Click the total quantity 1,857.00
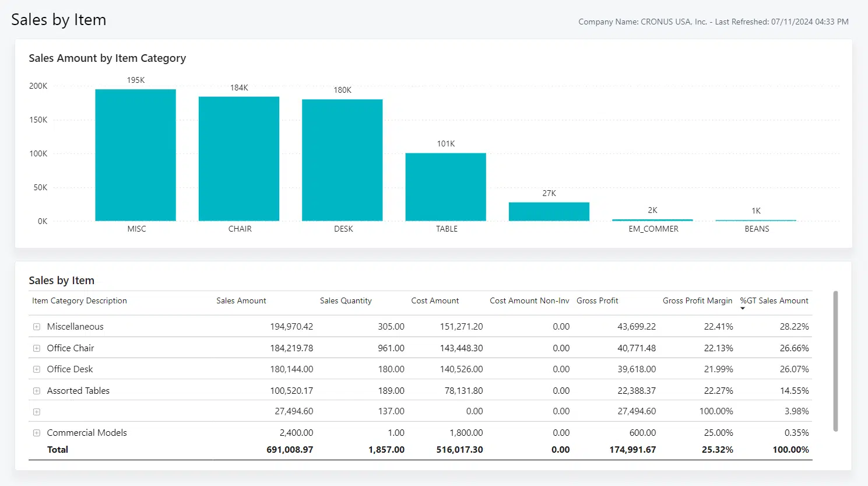The width and height of the screenshot is (868, 486). click(x=386, y=450)
